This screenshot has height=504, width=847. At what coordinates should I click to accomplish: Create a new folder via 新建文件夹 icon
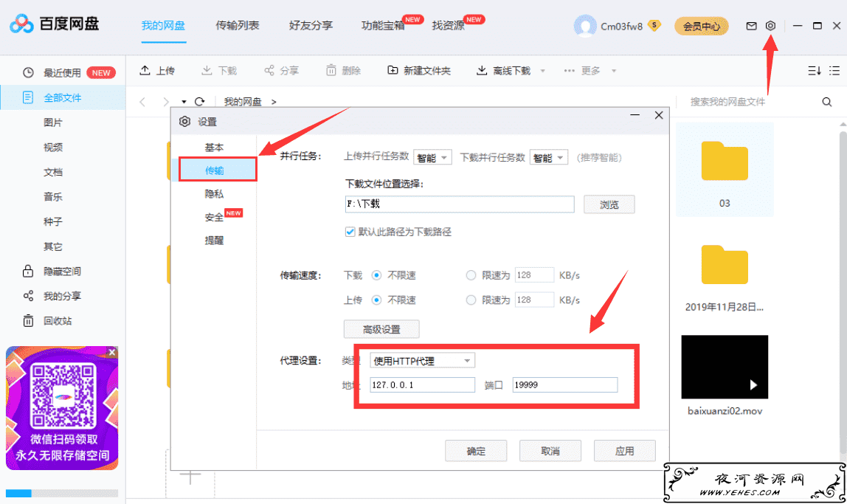pyautogui.click(x=393, y=70)
